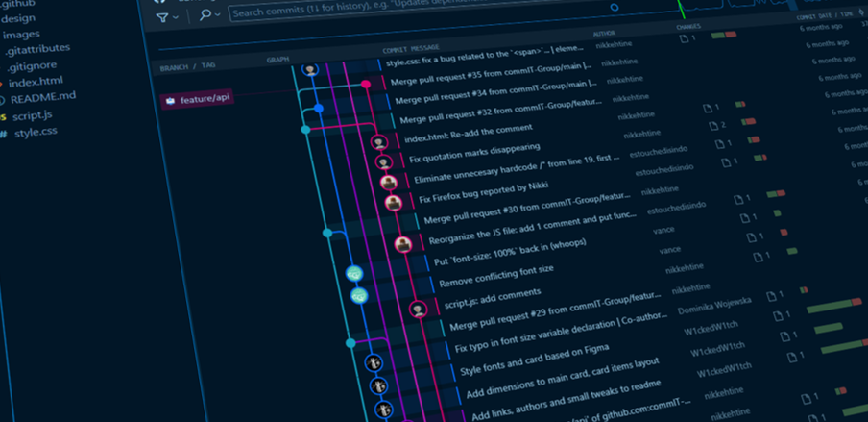Click avatar on 'Fix quotation marks disappearing' row
Viewport: 868px width, 422px height.
click(384, 162)
